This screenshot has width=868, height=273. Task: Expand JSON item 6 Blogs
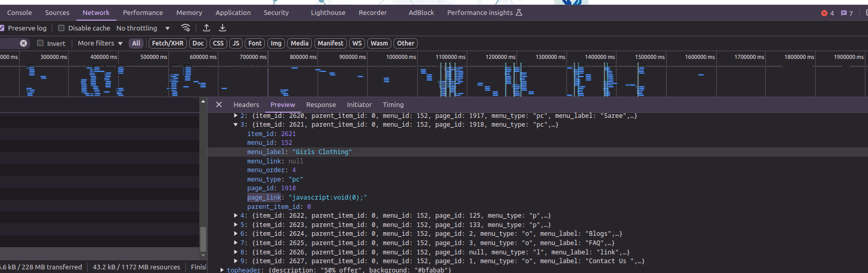pos(235,234)
